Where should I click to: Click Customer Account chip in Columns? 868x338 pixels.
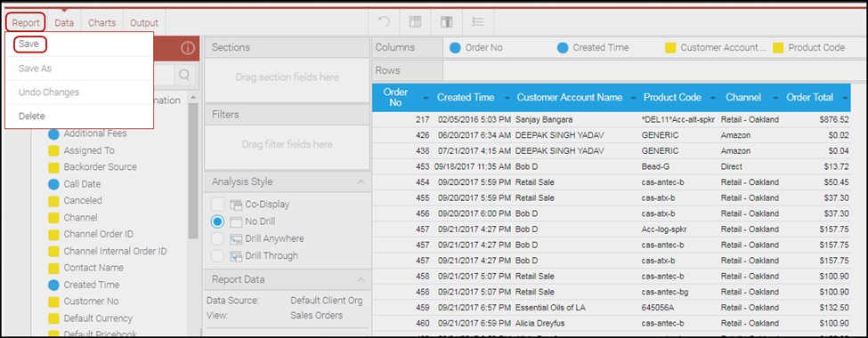[716, 47]
